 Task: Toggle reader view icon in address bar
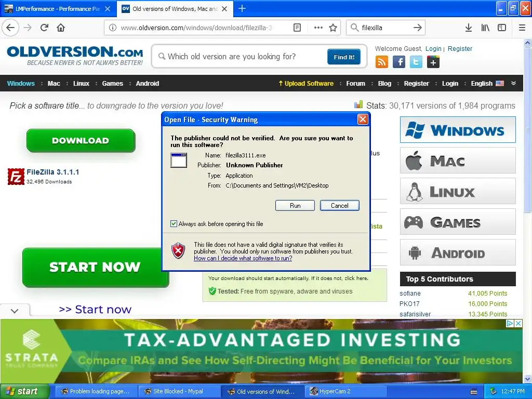click(297, 28)
